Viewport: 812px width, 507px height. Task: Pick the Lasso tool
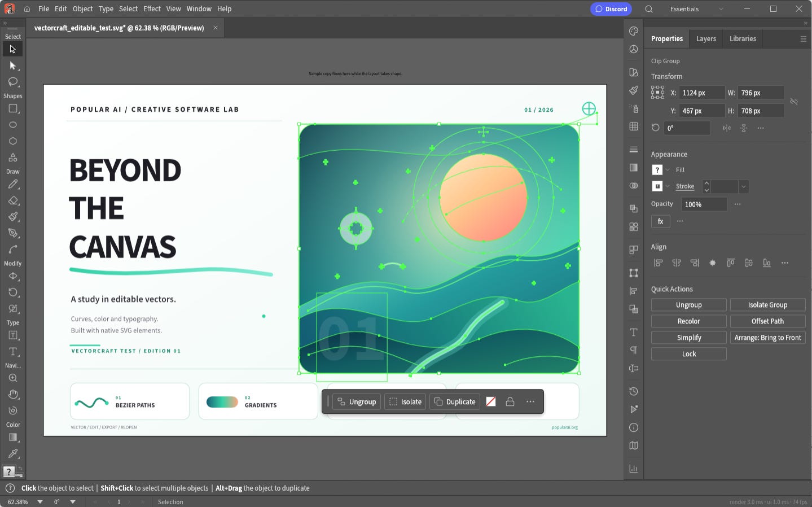pos(13,82)
